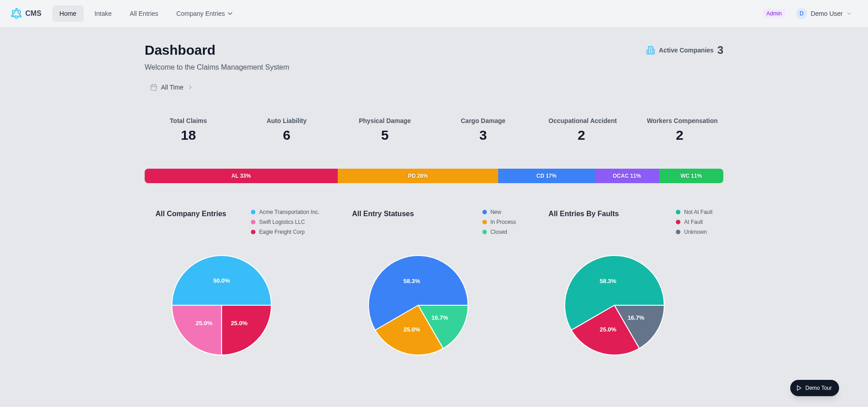868x407 pixels.
Task: Click the PD 28% orange bar segment
Action: point(418,176)
